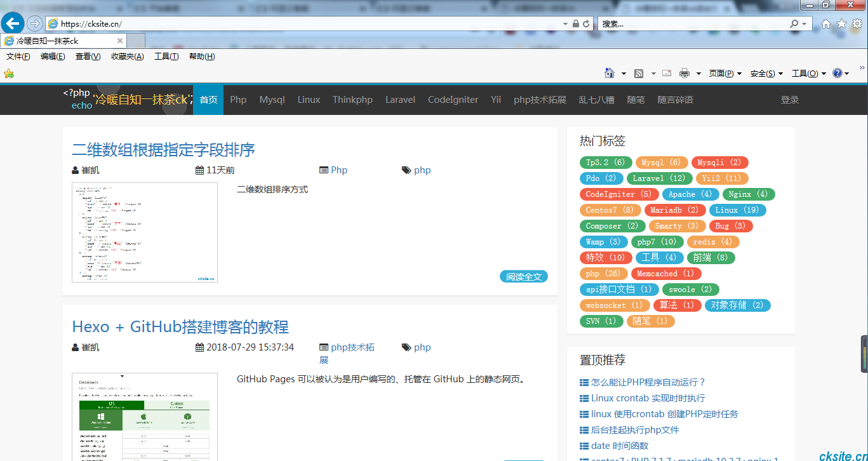Open the 工具(T) menu in menu bar

(166, 57)
